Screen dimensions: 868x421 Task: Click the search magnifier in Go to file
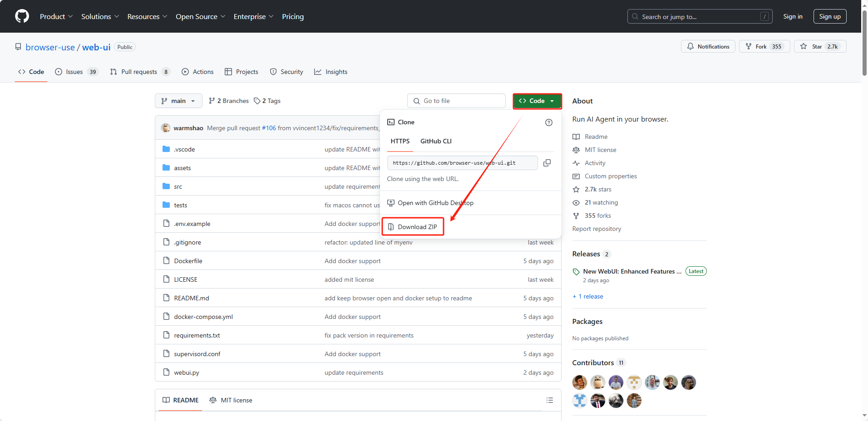(416, 101)
